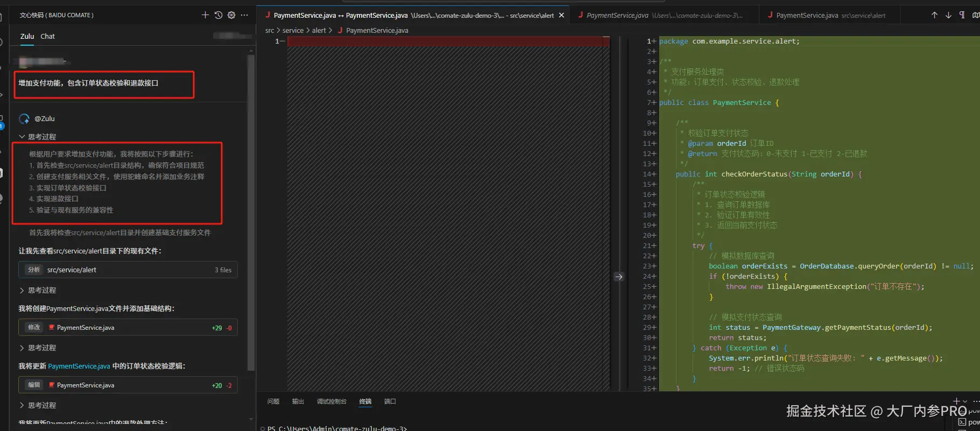Click the chat panel scroll-up arrow
The width and height of the screenshot is (980, 431).
coord(251,51)
